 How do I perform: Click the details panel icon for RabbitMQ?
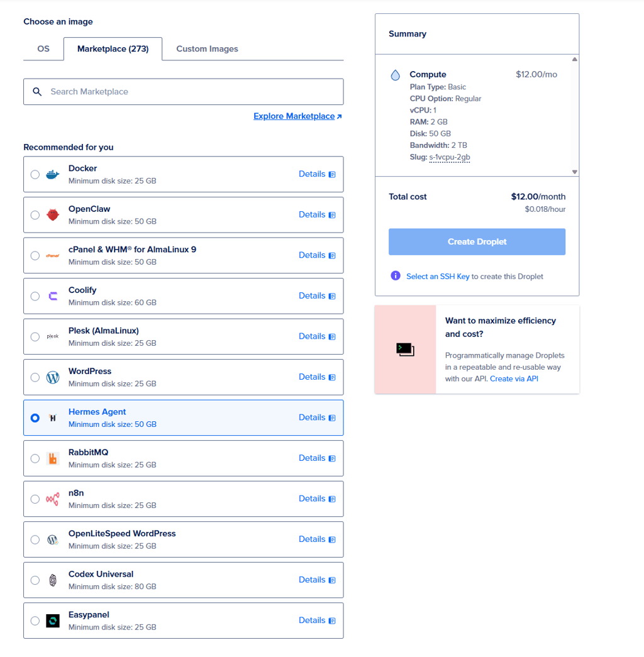[332, 458]
